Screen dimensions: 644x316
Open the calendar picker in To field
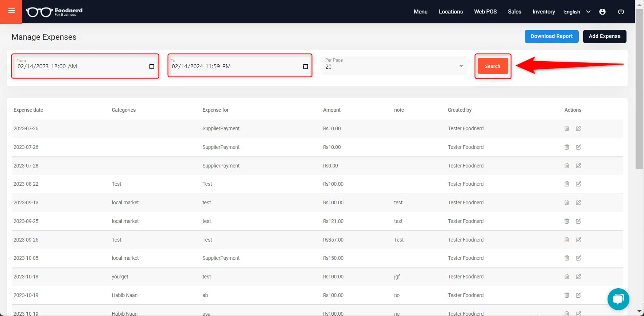(306, 66)
